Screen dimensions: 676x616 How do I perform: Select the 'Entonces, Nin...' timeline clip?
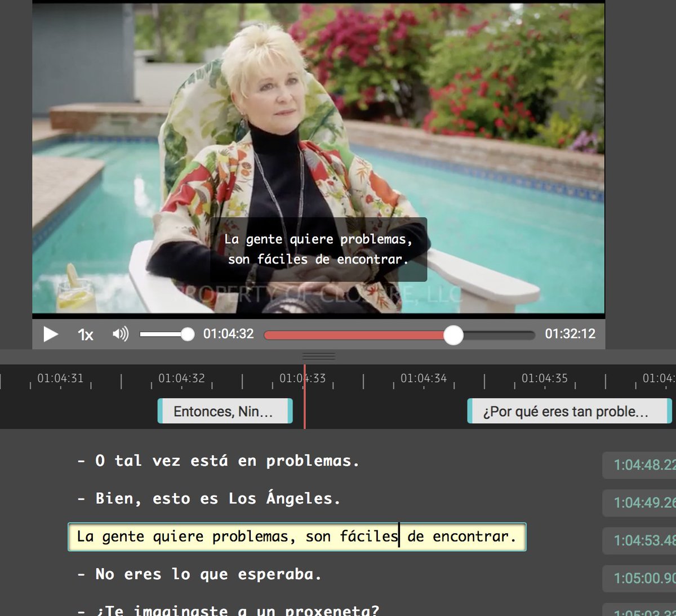tap(225, 411)
